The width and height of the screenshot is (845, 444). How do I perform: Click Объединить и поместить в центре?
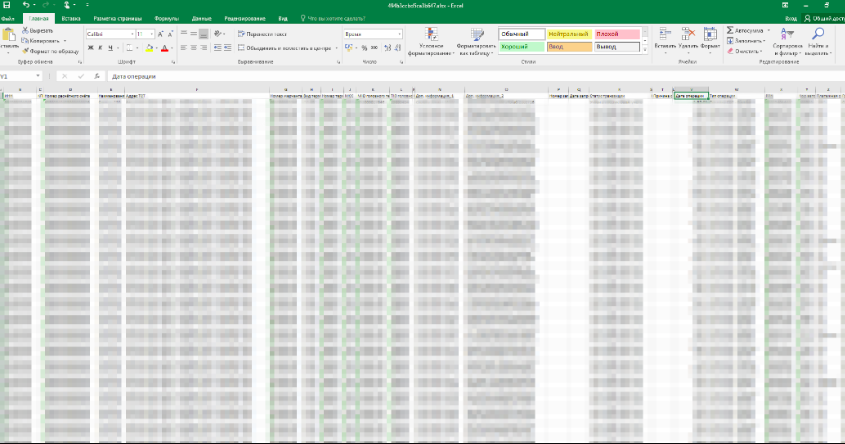(285, 48)
